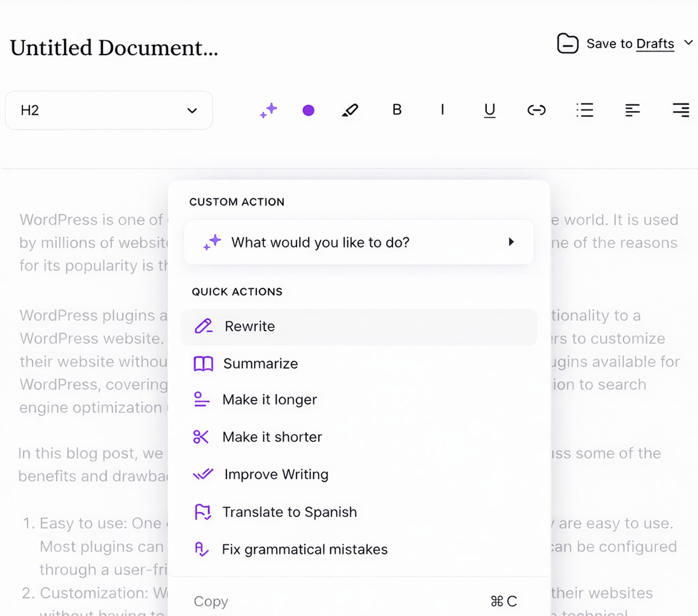The height and width of the screenshot is (616, 698).
Task: Click the text "WordPress is one of"
Action: 91,220
